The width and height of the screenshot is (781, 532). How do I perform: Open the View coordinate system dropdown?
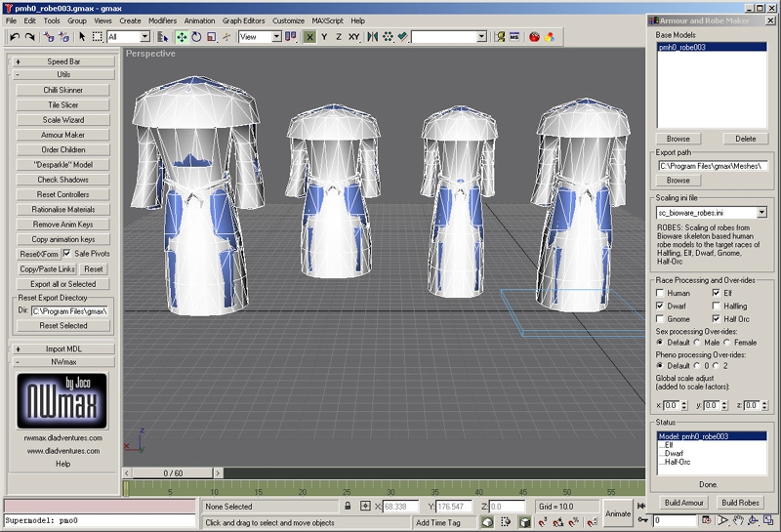point(276,37)
